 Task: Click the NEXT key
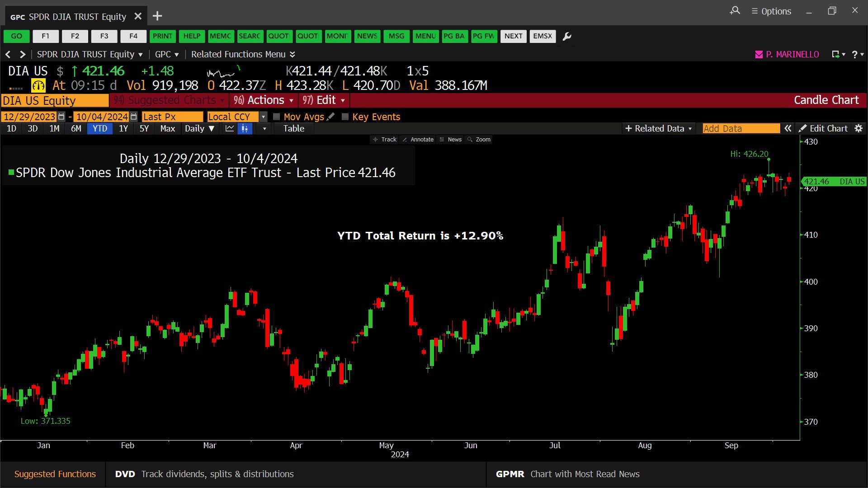coord(514,36)
